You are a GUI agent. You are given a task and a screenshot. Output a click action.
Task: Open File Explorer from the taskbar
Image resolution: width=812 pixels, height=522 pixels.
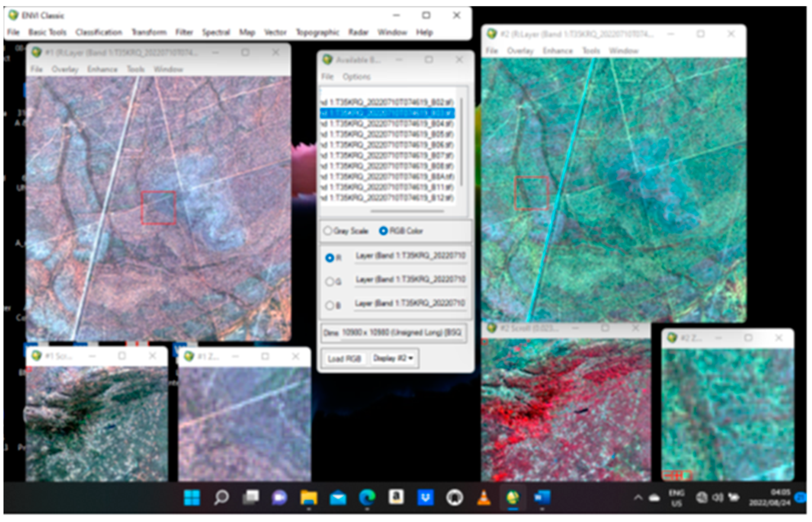point(308,498)
